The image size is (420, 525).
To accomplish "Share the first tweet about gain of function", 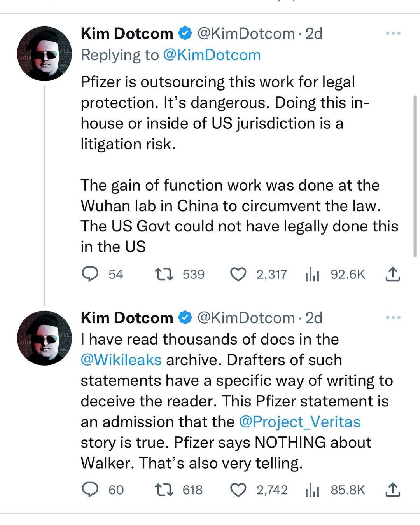I will (x=392, y=274).
